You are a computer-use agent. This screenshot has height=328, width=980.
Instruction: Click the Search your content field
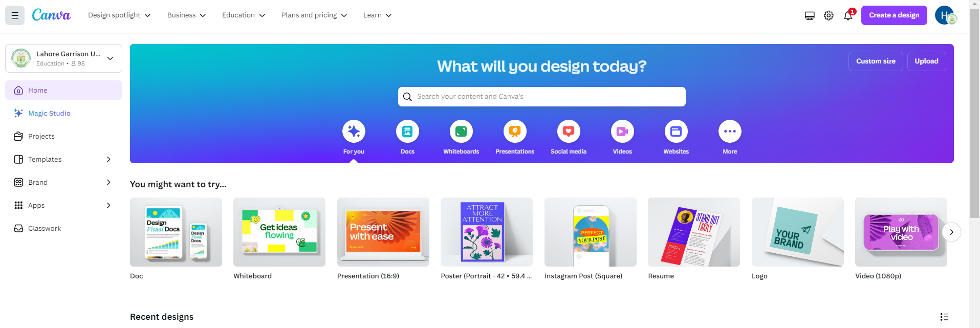[x=541, y=97]
